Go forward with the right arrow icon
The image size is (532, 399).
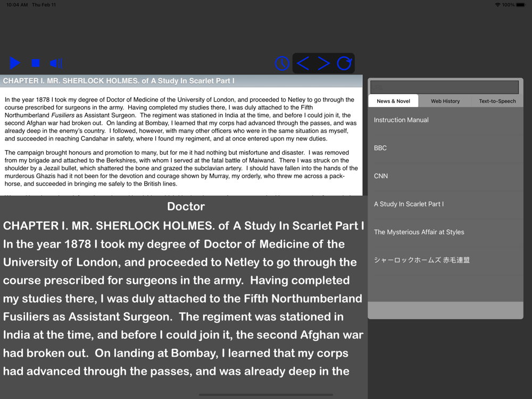(323, 63)
